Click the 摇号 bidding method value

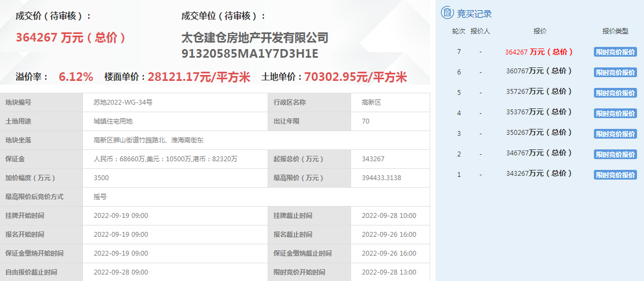tap(100, 197)
